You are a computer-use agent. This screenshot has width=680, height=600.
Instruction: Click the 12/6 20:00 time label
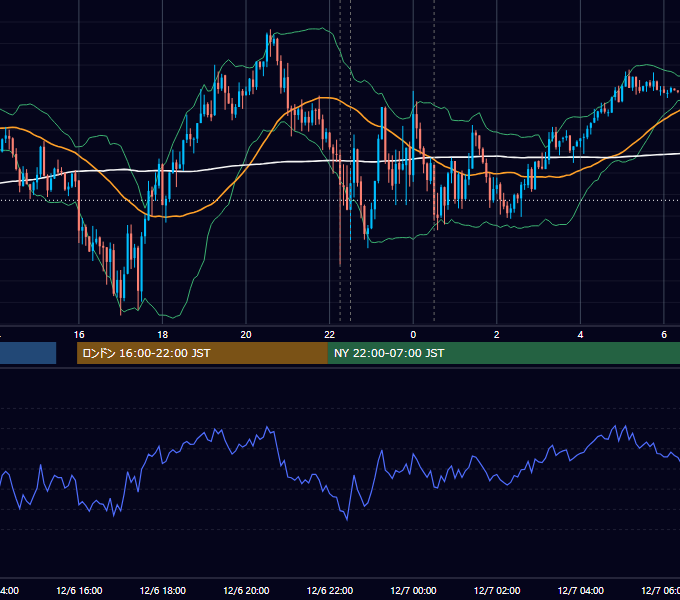click(246, 590)
